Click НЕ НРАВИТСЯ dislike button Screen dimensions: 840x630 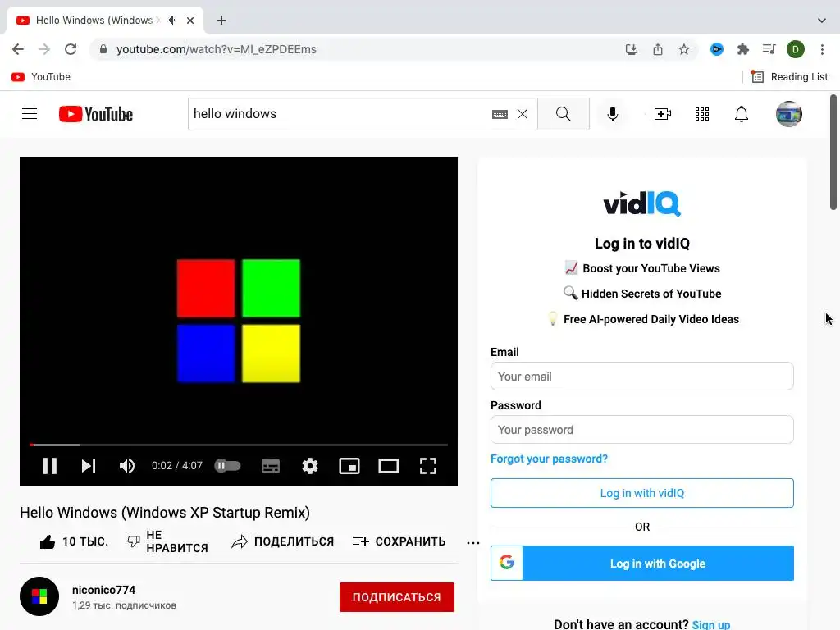pyautogui.click(x=167, y=541)
